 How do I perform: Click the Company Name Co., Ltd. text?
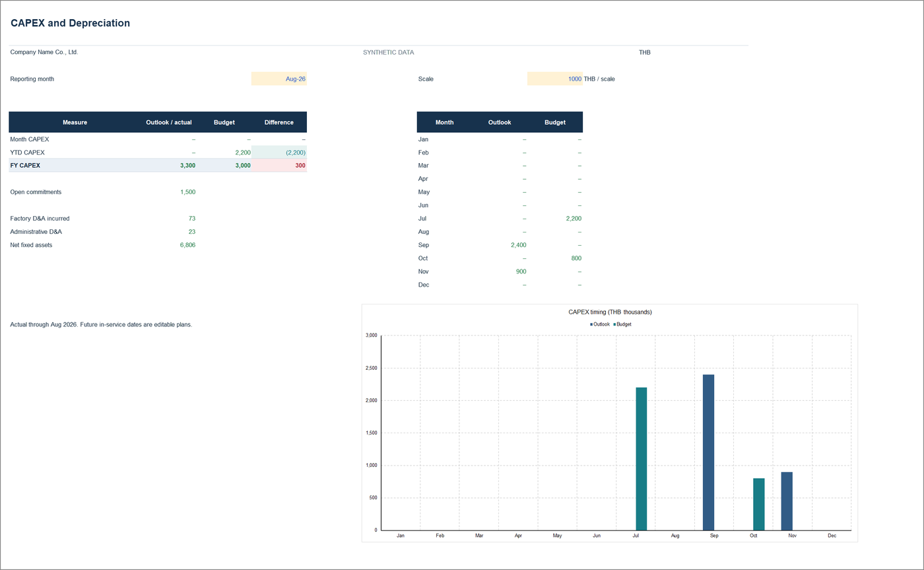click(44, 52)
